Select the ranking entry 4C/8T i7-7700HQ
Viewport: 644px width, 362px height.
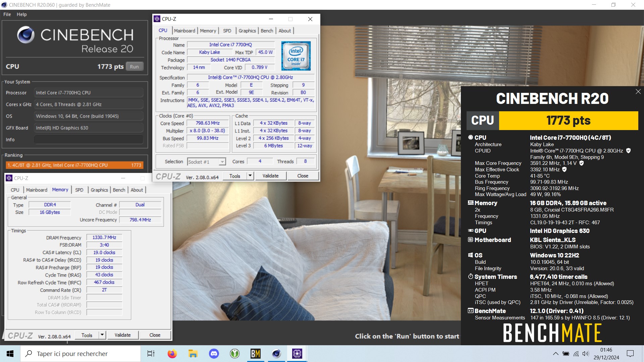click(x=75, y=165)
